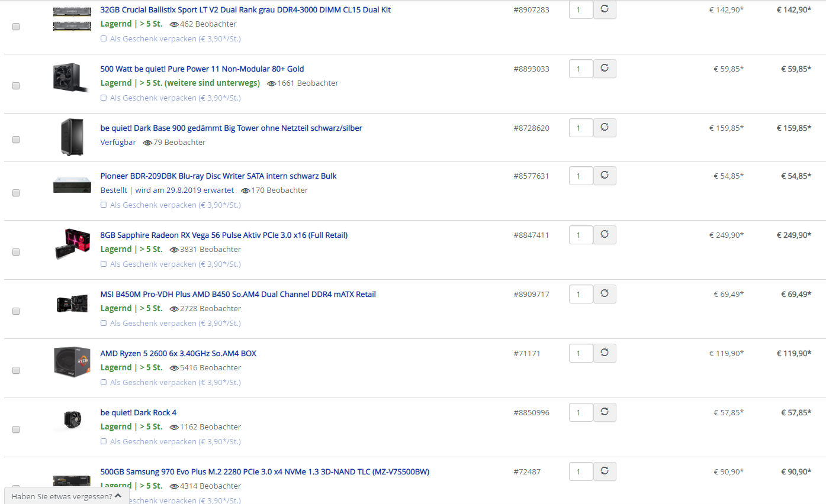Click the MSI mainboard thumbnail
Screen dimensions: 826x504
pos(72,303)
